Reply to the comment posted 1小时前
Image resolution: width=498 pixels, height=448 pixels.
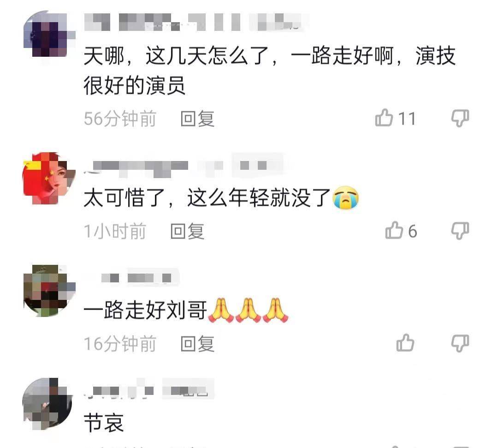[x=187, y=231]
